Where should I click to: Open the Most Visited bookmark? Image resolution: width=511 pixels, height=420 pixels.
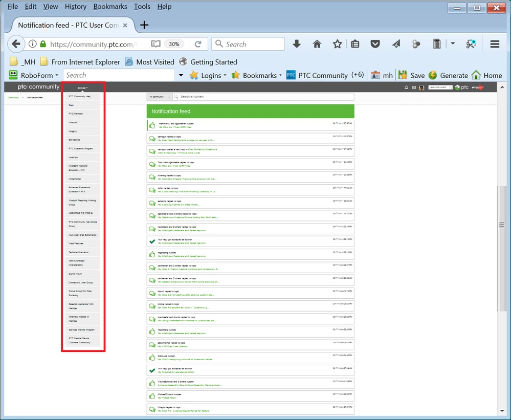click(x=149, y=61)
